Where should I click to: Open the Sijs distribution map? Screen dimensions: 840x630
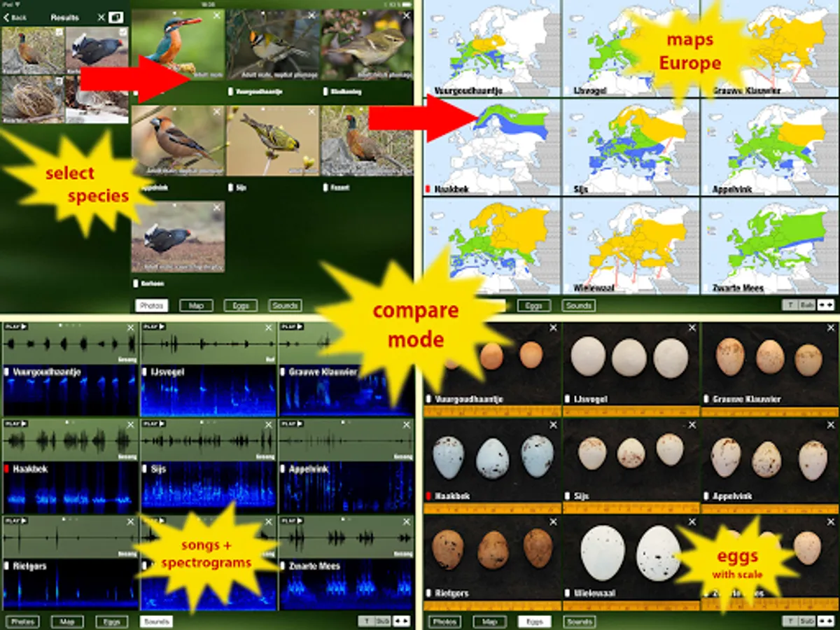(630, 147)
